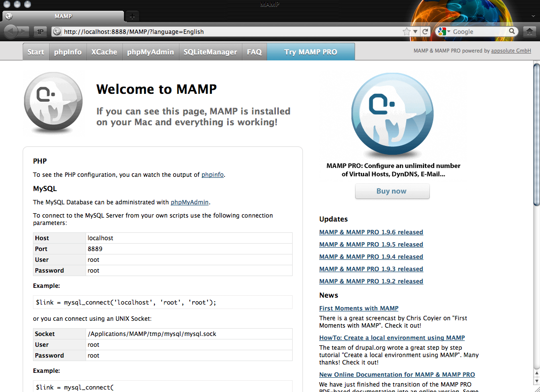Open the phpMyAdmin navigation tab
Viewport: 540px width, 392px height.
tap(150, 52)
